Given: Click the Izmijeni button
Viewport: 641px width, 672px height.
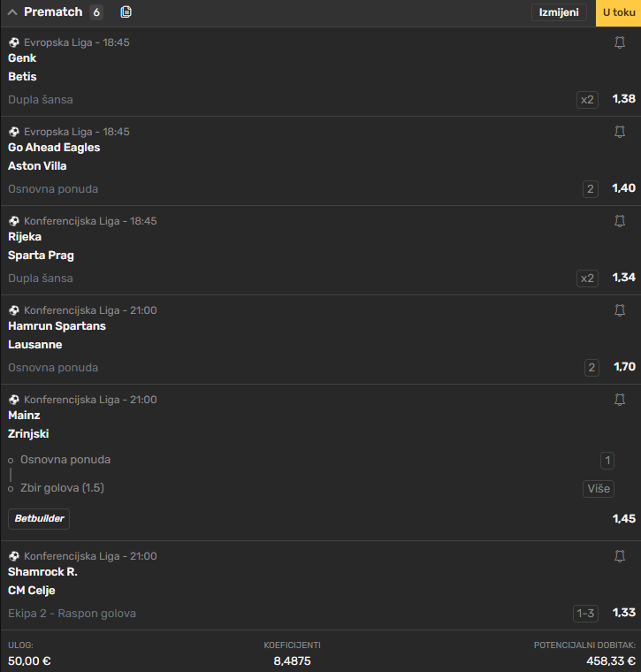Looking at the screenshot, I should pyautogui.click(x=559, y=12).
